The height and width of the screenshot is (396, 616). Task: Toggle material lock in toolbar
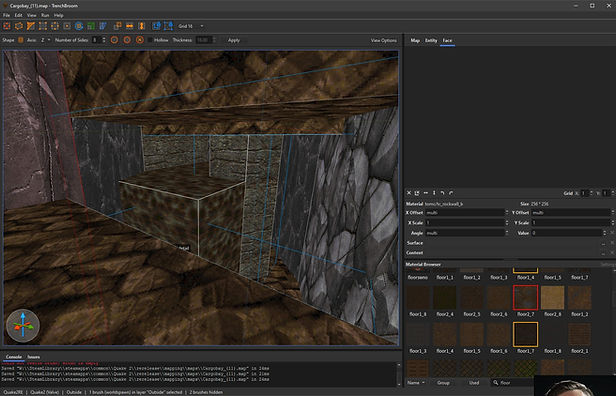156,26
